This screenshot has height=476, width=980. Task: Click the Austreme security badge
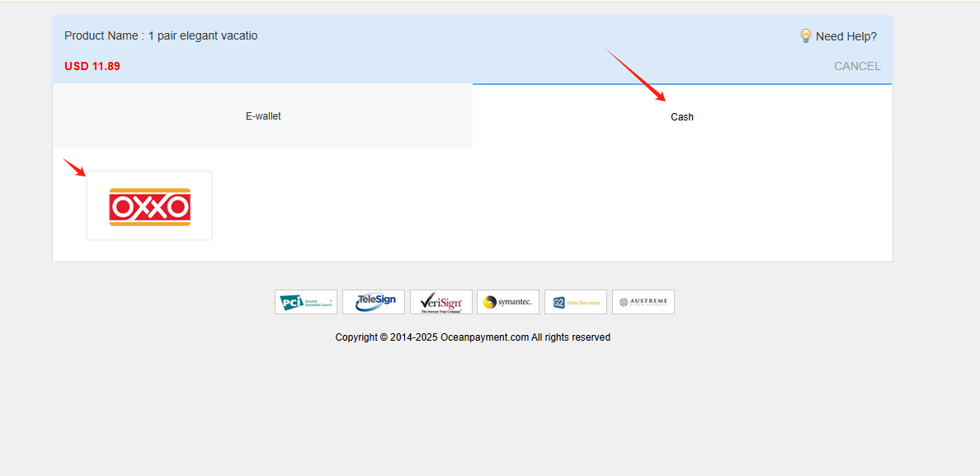[643, 302]
